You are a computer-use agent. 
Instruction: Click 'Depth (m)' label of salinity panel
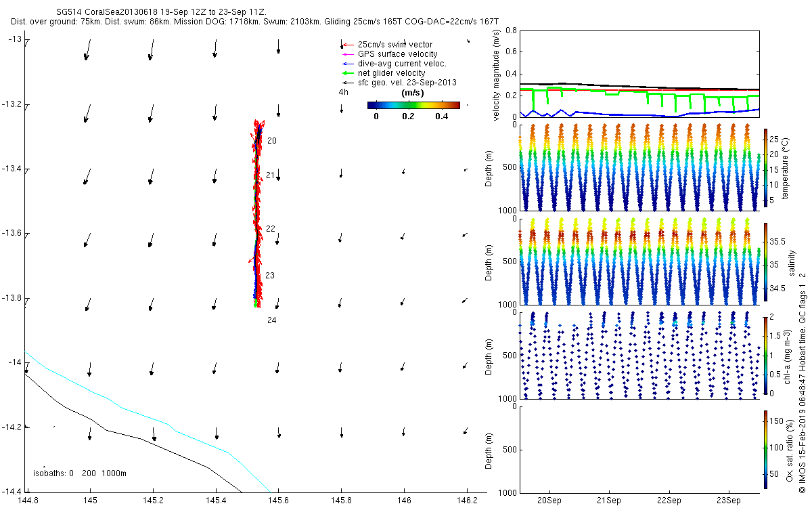(x=490, y=262)
